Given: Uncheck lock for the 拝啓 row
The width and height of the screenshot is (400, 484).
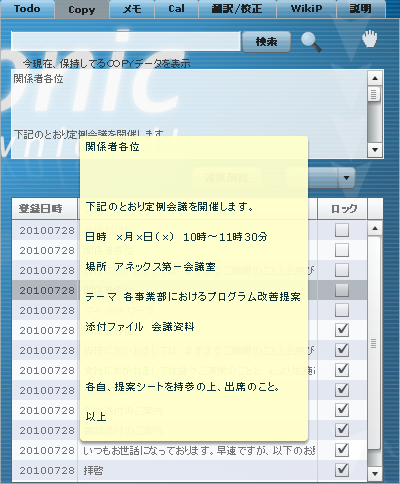Looking at the screenshot, I should (x=342, y=470).
